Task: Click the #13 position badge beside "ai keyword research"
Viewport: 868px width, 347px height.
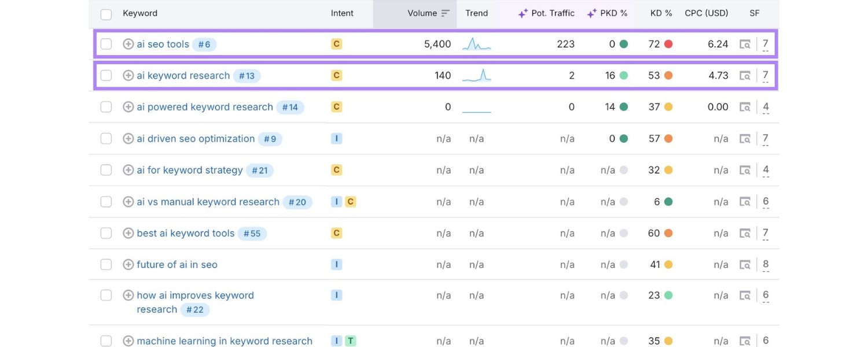Action: 247,75
